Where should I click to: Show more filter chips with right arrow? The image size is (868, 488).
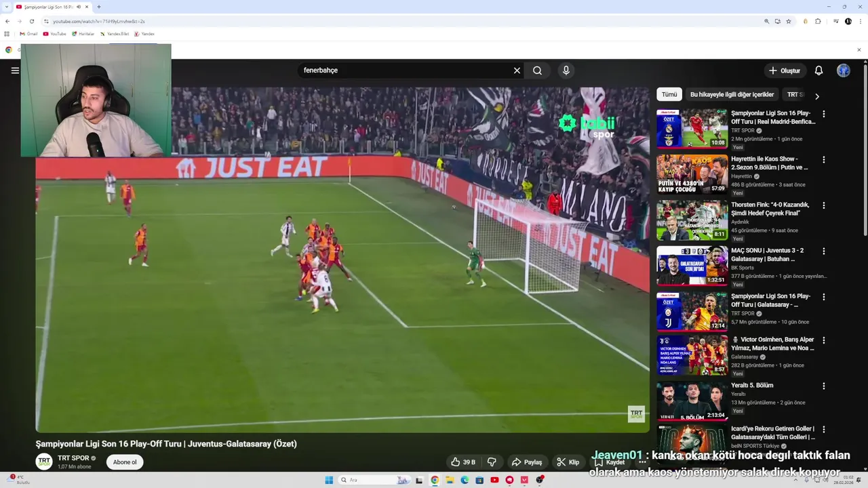click(816, 96)
